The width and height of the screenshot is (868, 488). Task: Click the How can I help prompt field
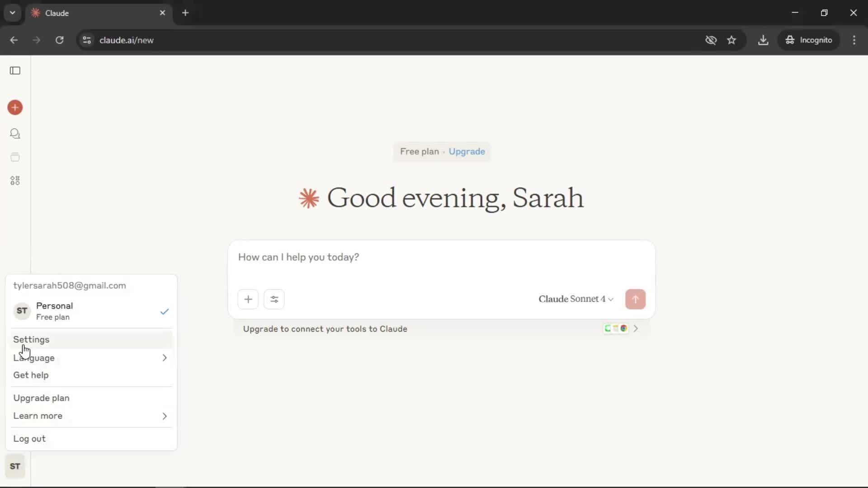pos(441,258)
